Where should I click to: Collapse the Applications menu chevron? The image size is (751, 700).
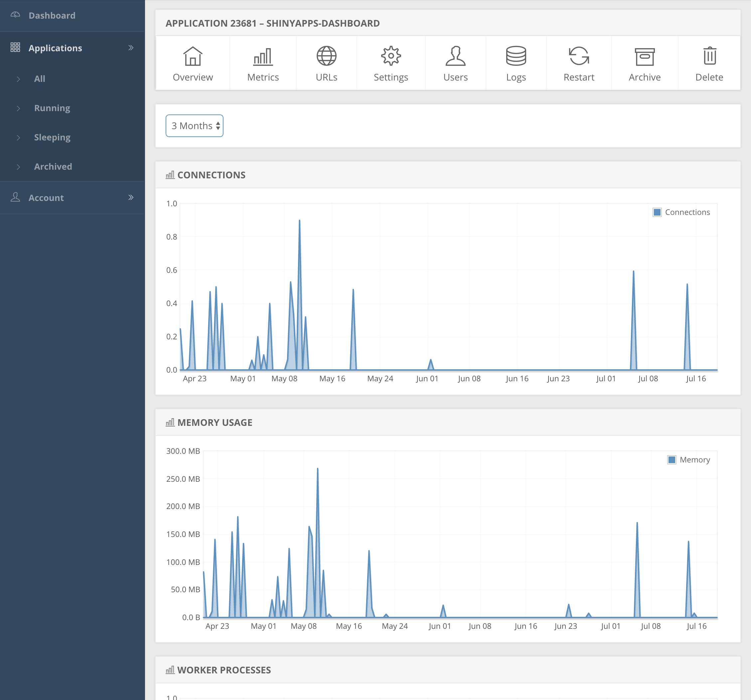pyautogui.click(x=131, y=48)
